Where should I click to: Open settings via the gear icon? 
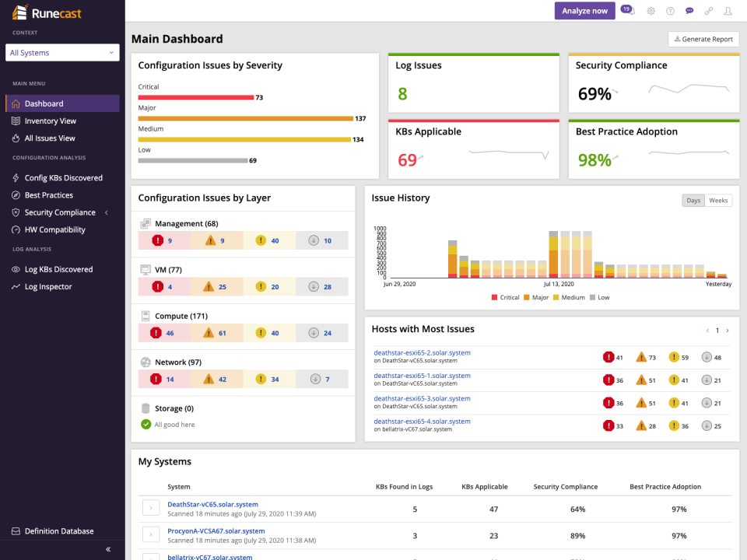pyautogui.click(x=651, y=11)
